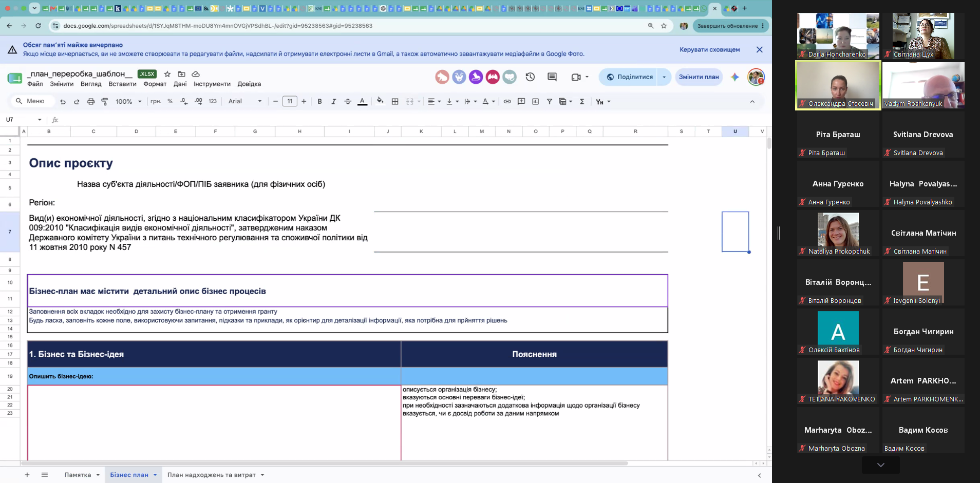
Task: Check the cloud save status icon
Action: click(196, 74)
